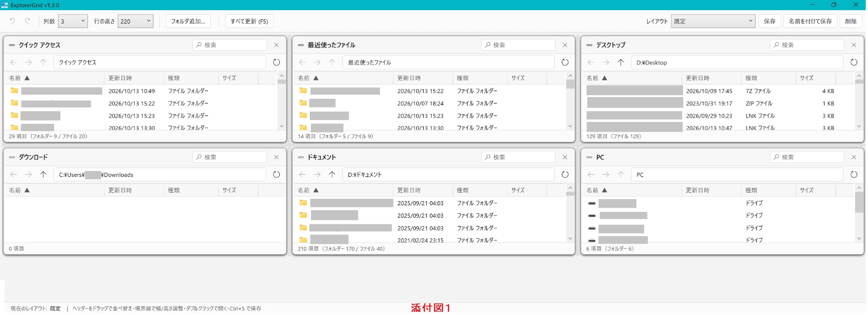Close the クイック アクセス pane
Screen dimensions: 868x315
pos(276,45)
